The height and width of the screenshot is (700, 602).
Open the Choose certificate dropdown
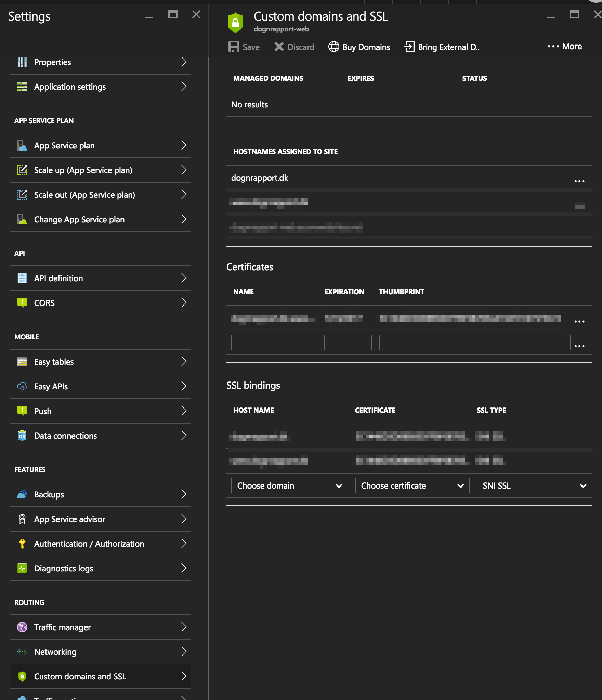click(x=412, y=486)
